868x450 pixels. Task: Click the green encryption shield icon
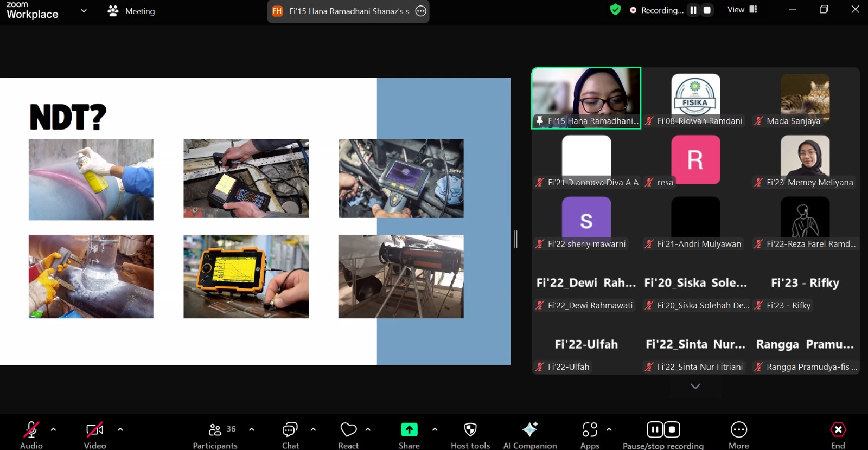point(615,10)
